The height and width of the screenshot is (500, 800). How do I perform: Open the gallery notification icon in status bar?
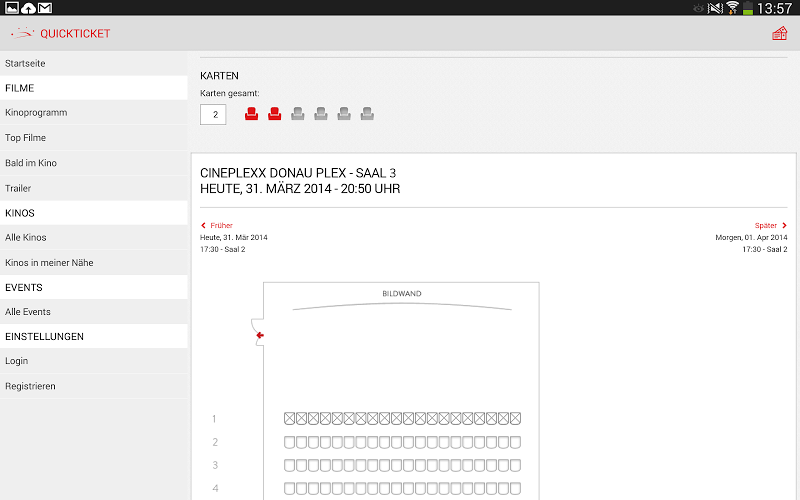coord(12,8)
